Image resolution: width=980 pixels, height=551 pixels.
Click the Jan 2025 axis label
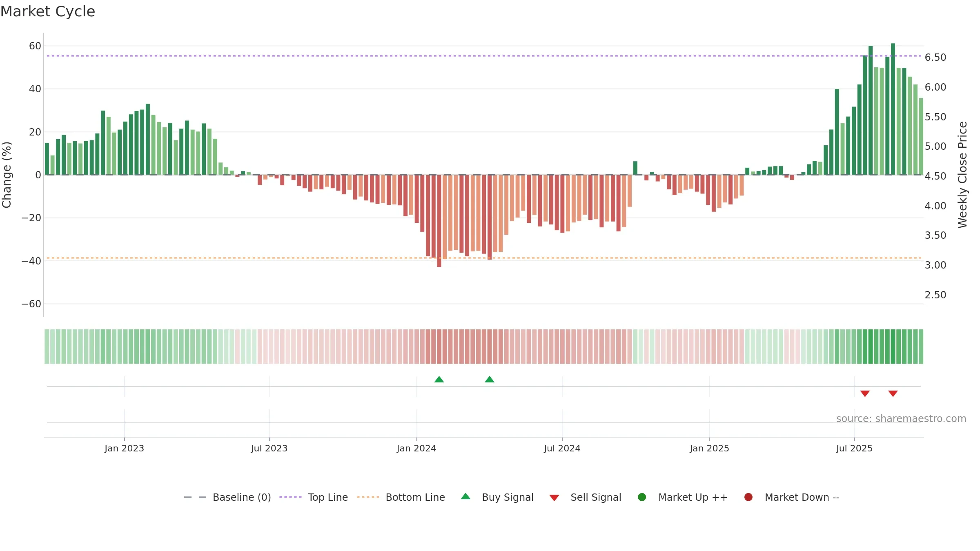[x=709, y=449]
